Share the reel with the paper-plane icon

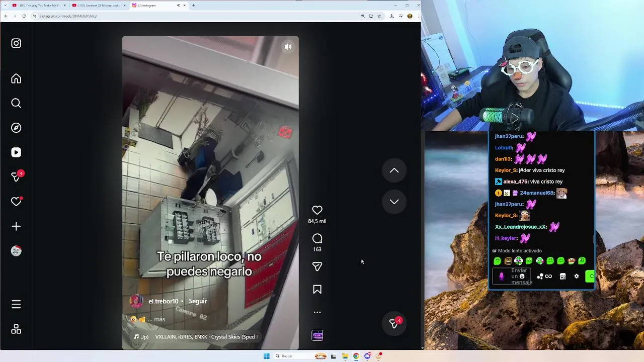coord(317,266)
